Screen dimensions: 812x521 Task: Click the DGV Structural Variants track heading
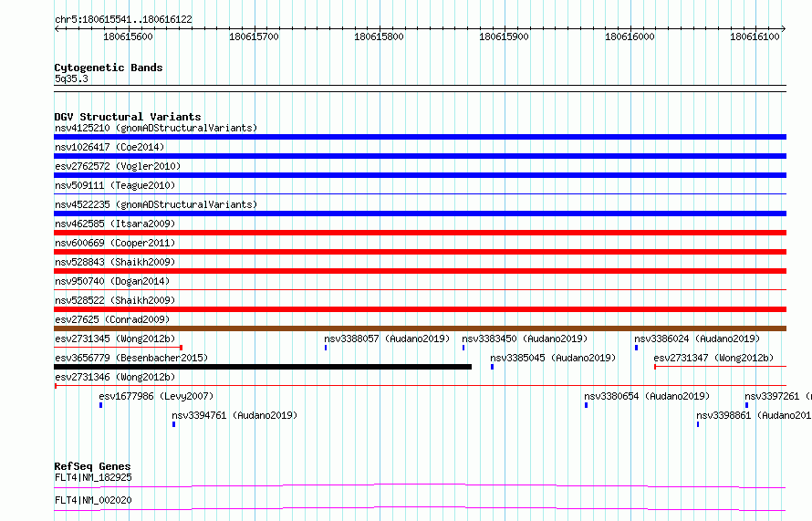(128, 117)
